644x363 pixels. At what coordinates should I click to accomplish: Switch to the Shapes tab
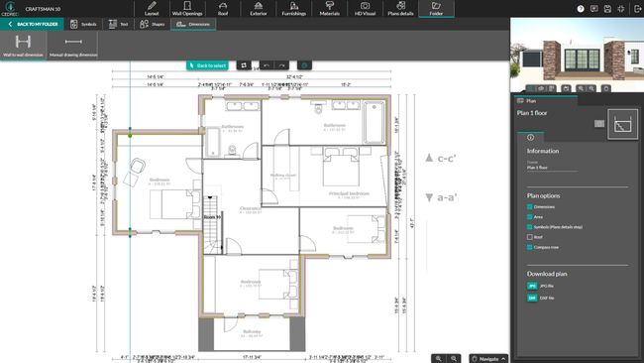[152, 24]
